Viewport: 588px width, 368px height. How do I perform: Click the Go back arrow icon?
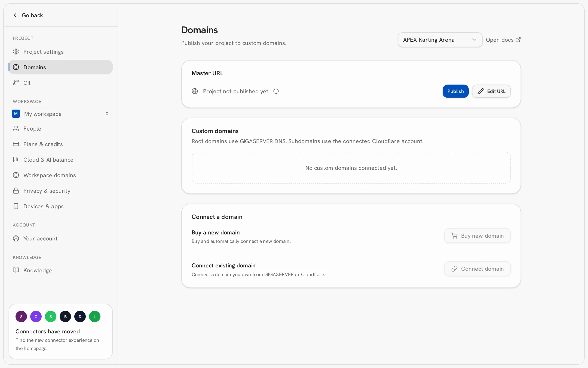tap(15, 15)
